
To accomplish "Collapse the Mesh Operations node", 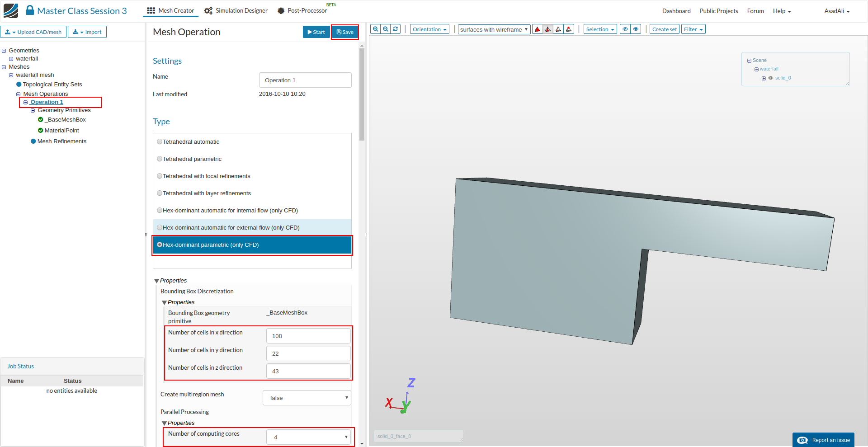I will (x=19, y=94).
